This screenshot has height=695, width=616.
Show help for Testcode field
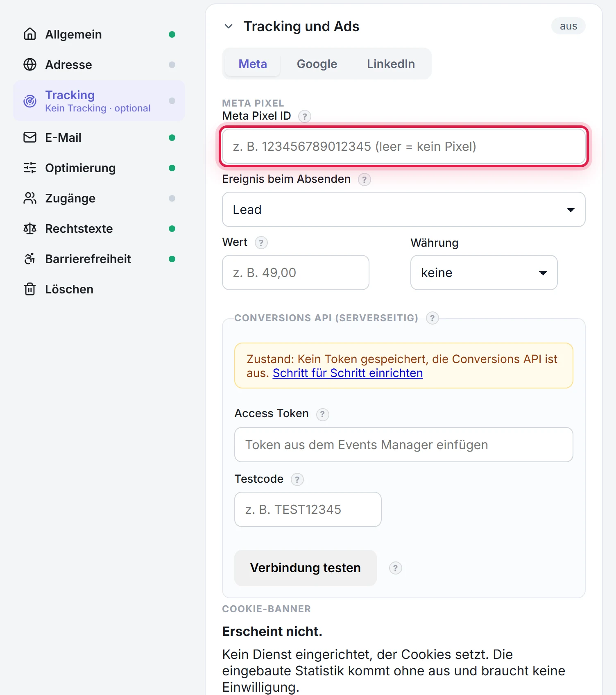[x=297, y=479]
